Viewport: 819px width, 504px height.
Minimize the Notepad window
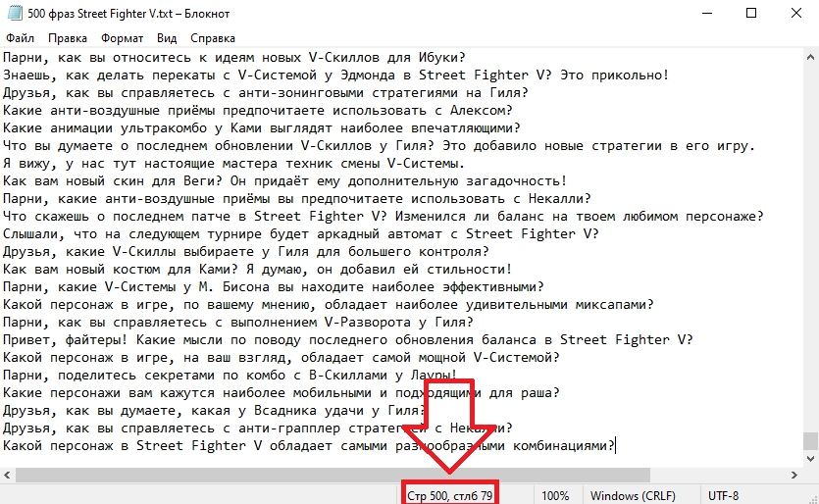tap(707, 13)
